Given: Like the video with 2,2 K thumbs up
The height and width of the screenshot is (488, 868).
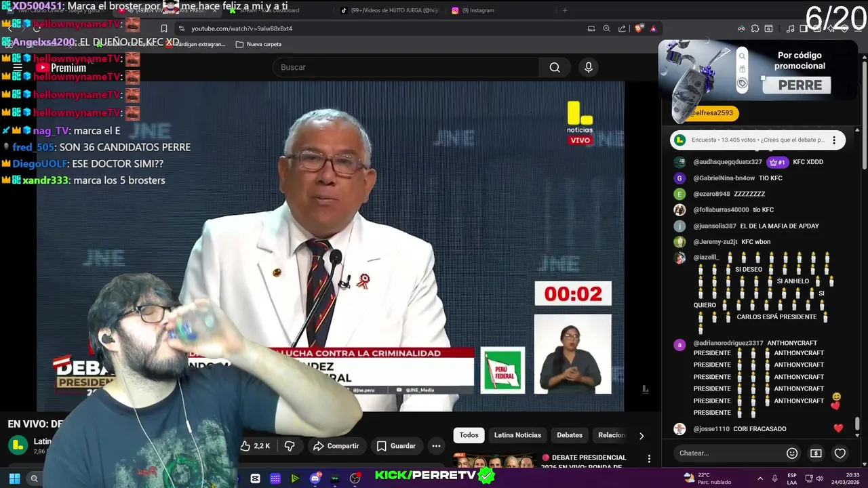Looking at the screenshot, I should pos(255,446).
